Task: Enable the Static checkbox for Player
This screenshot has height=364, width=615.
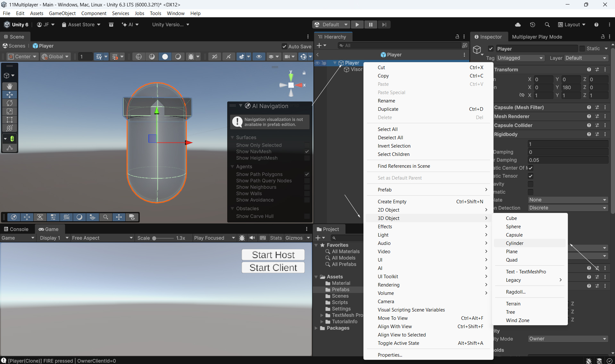Action: pyautogui.click(x=582, y=49)
